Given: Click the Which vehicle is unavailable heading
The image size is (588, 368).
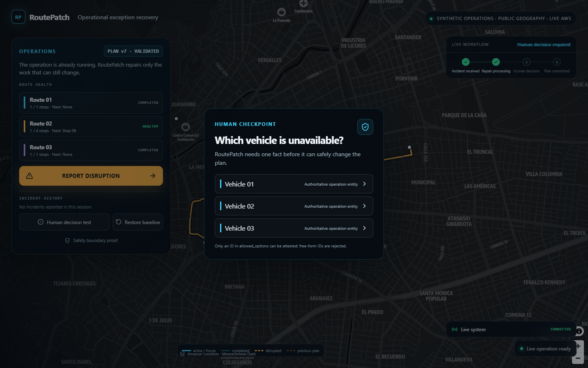Looking at the screenshot, I should [x=279, y=140].
